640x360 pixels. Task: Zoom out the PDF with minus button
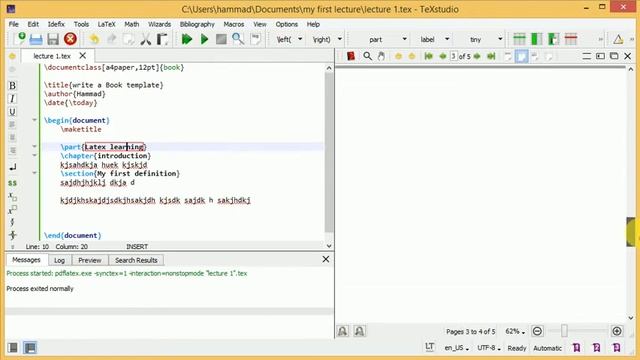[537, 331]
